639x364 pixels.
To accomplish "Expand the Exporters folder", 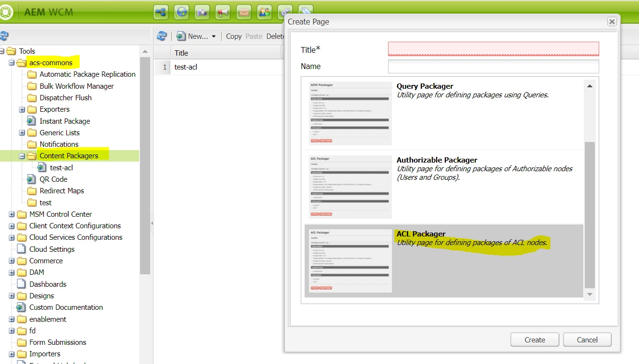I will coord(22,109).
